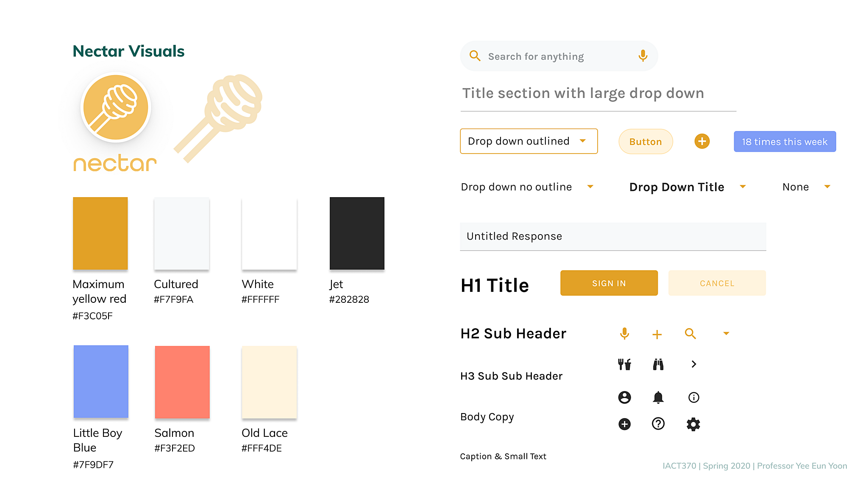
Task: Open the None dropdown
Action: tap(806, 187)
